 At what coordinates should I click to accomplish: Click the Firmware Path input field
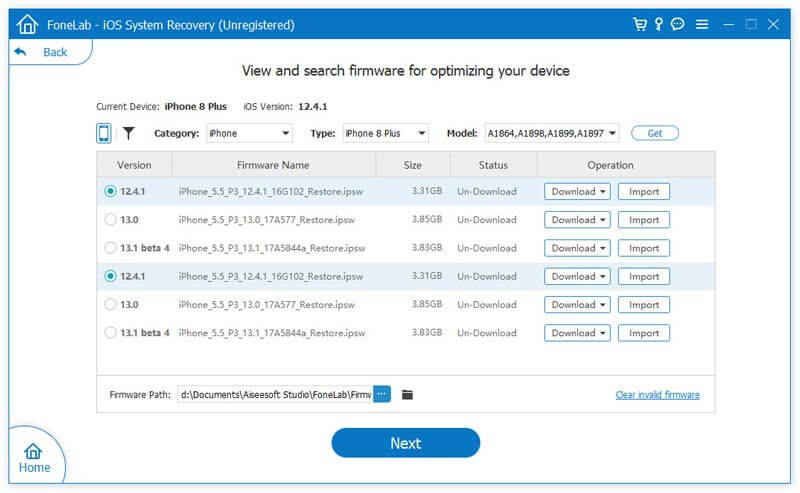pos(276,394)
